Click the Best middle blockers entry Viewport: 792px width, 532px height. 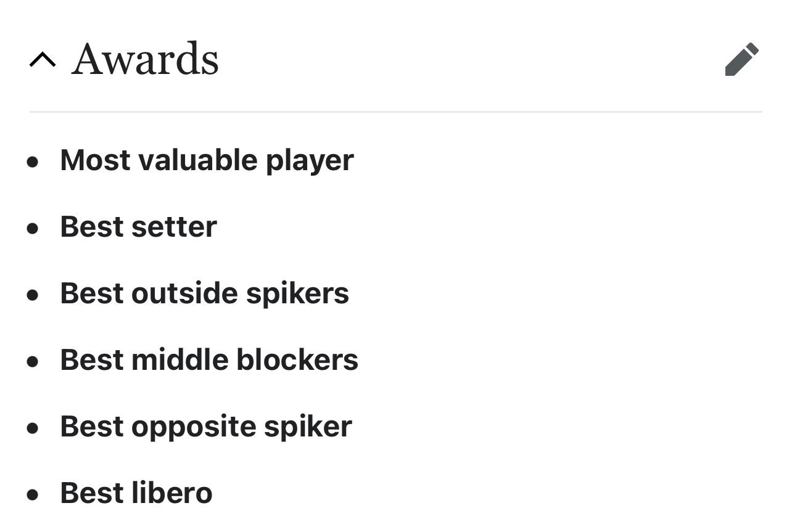[x=209, y=359]
